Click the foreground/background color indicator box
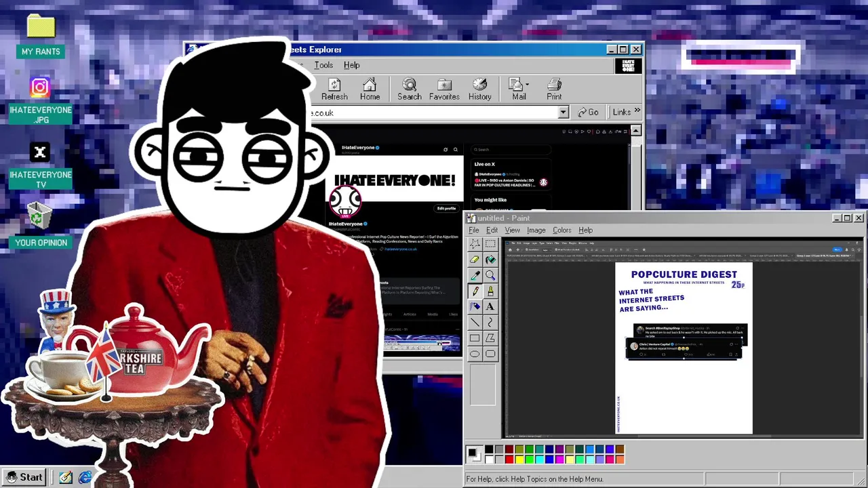This screenshot has height=488, width=868. click(474, 454)
